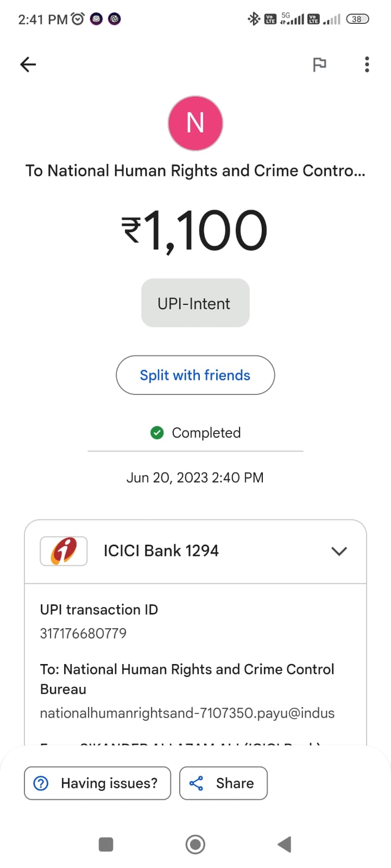Image resolution: width=391 pixels, height=868 pixels.
Task: Tap the share network icon
Action: coord(196,783)
